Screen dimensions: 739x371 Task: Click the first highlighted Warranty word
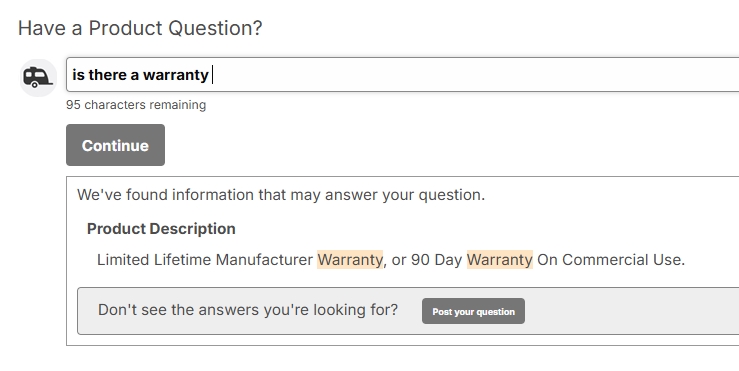tap(350, 260)
